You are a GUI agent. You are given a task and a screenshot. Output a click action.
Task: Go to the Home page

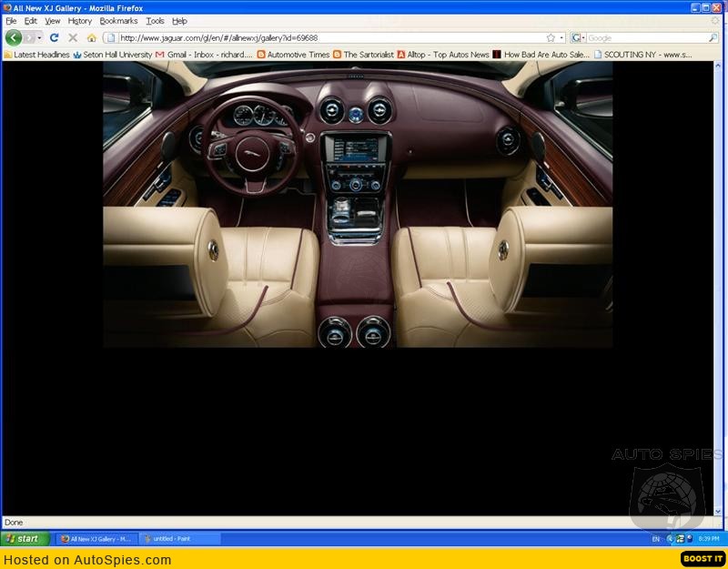pos(92,37)
